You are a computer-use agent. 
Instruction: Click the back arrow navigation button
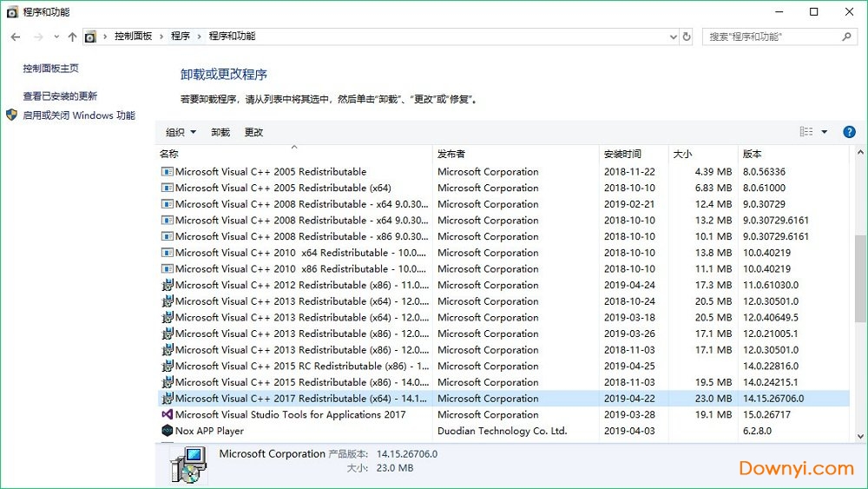pos(16,36)
